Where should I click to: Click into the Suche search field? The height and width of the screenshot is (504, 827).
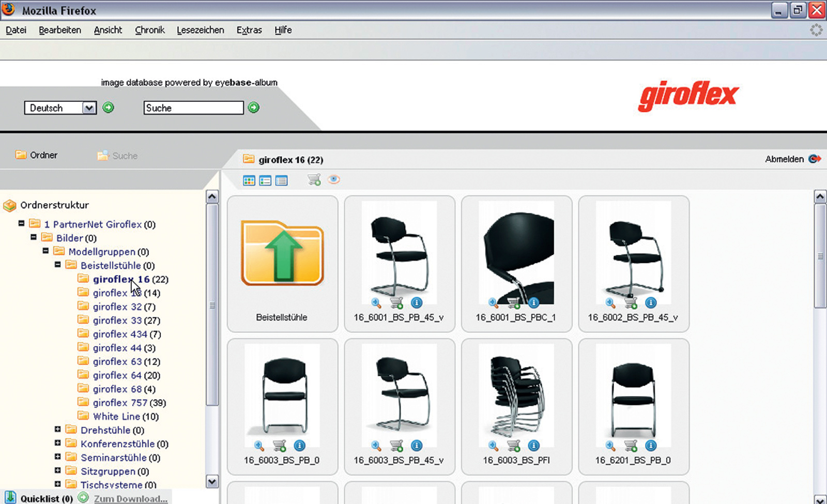(193, 108)
